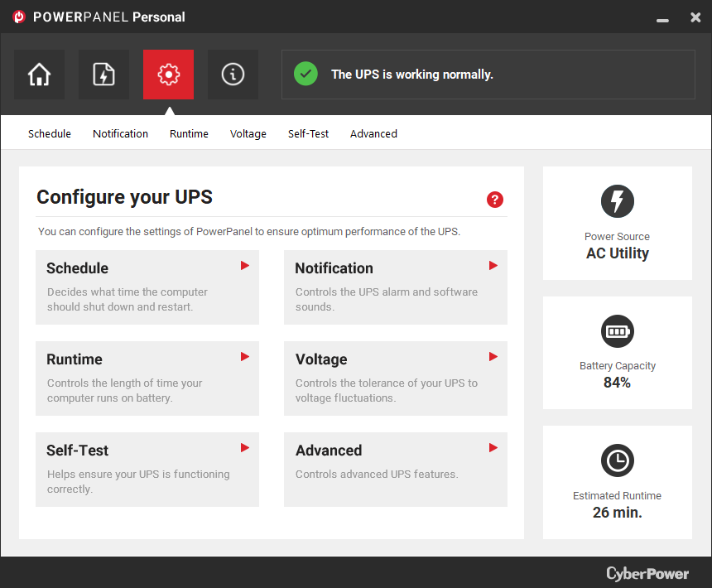Switch to the Voltage tab
Viewport: 712px width, 588px height.
248,134
